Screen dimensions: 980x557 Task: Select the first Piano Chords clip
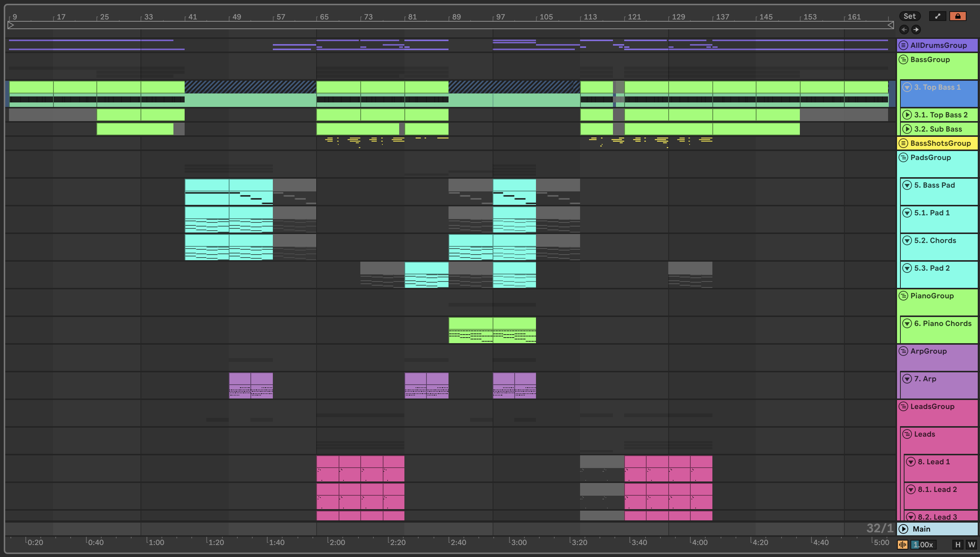tap(471, 330)
